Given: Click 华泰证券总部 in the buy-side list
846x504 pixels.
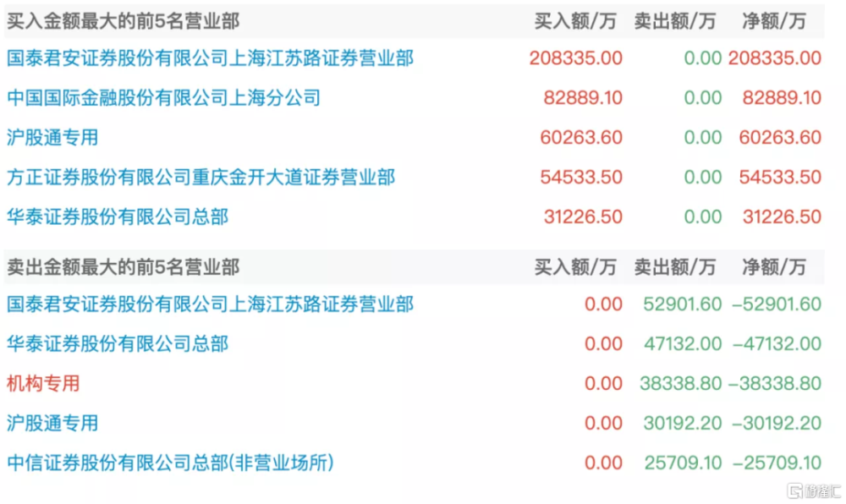Looking at the screenshot, I should (x=117, y=217).
